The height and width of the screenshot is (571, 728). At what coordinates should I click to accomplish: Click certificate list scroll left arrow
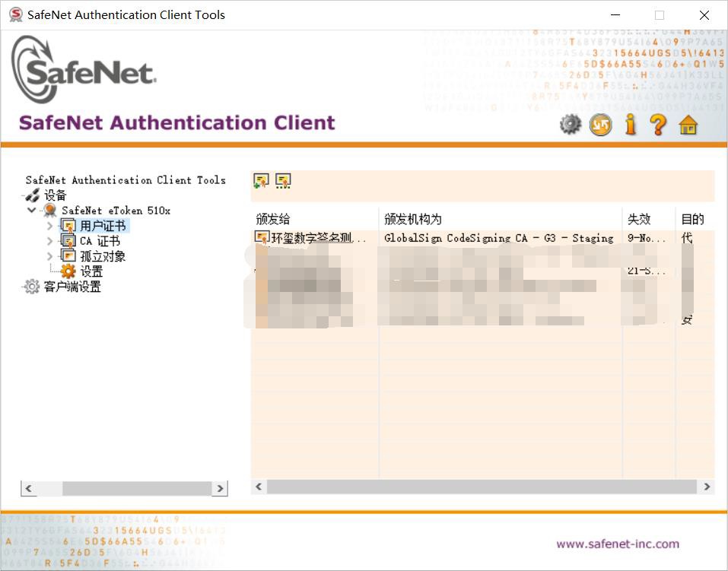pyautogui.click(x=259, y=487)
